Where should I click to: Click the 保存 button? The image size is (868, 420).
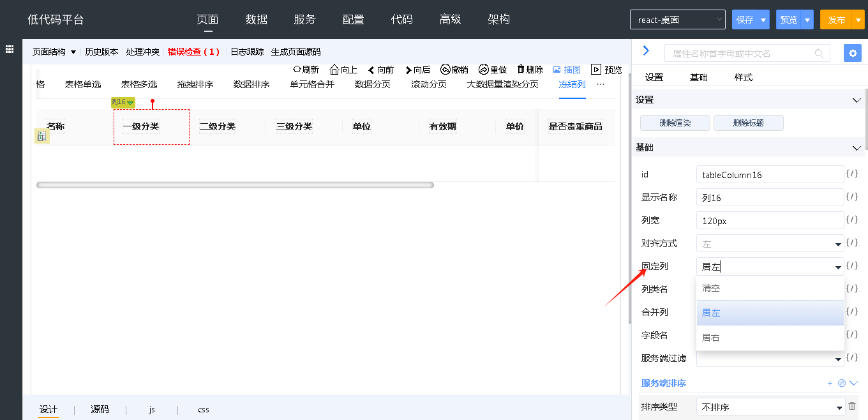[x=745, y=20]
